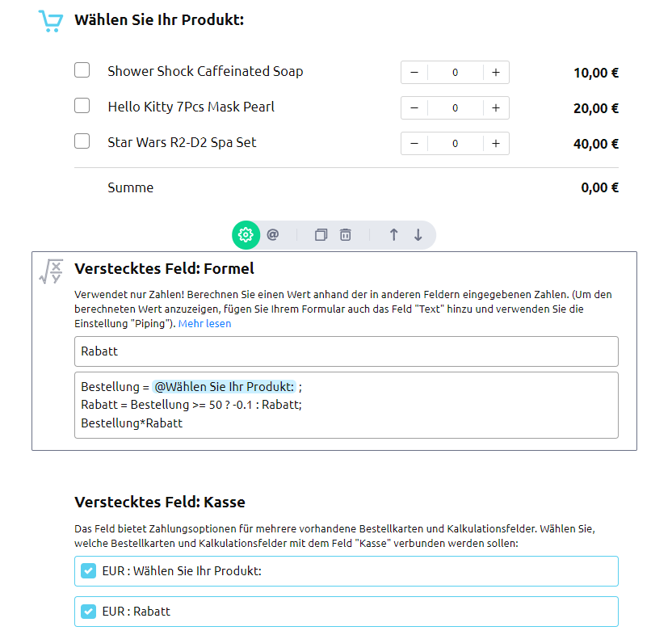Uncheck EUR : Wählen Sie Ihr Produkt checkbox

pos(90,571)
